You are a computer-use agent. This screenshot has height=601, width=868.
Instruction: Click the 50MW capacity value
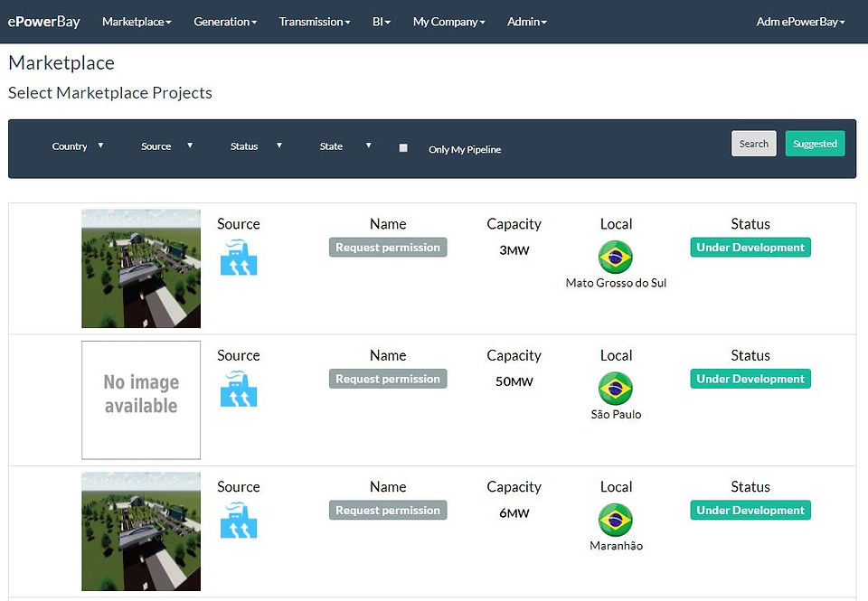(514, 381)
